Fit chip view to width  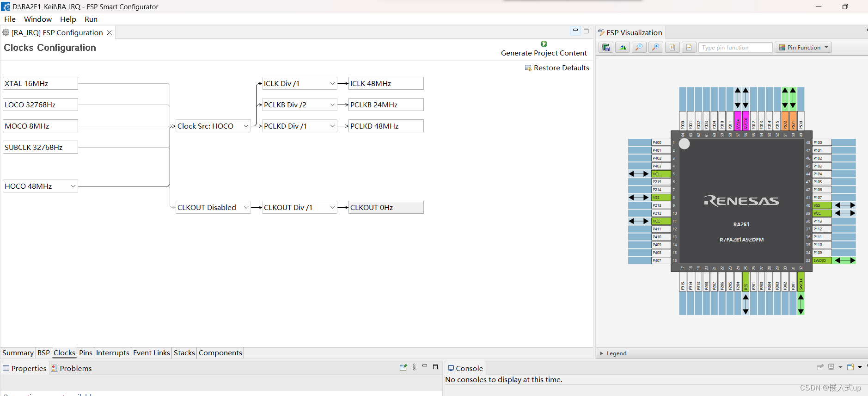pos(689,47)
